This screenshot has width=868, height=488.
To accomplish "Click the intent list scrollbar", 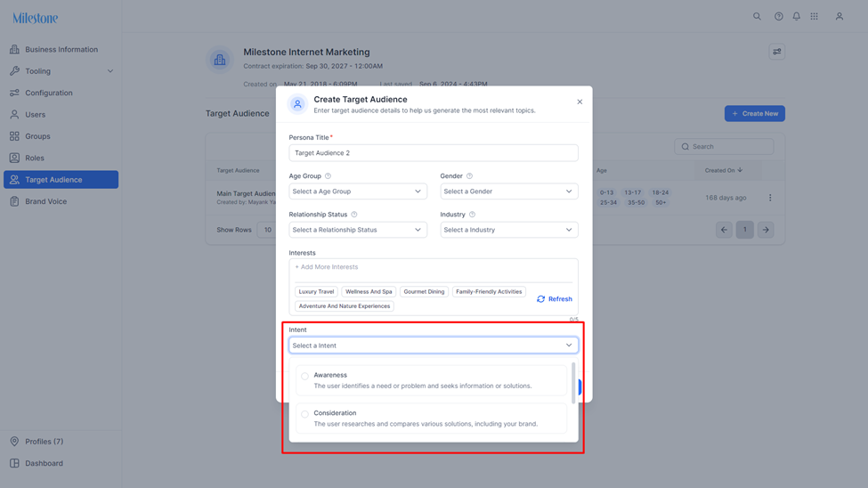I will (x=573, y=383).
